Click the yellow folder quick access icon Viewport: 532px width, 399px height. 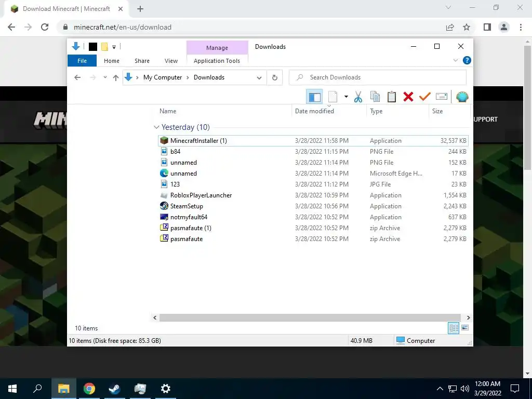click(x=104, y=47)
